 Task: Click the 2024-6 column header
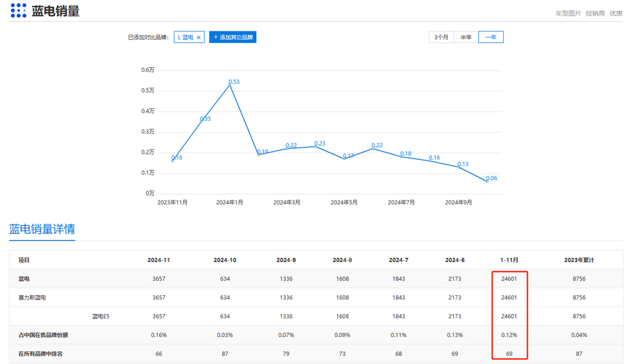tap(454, 260)
